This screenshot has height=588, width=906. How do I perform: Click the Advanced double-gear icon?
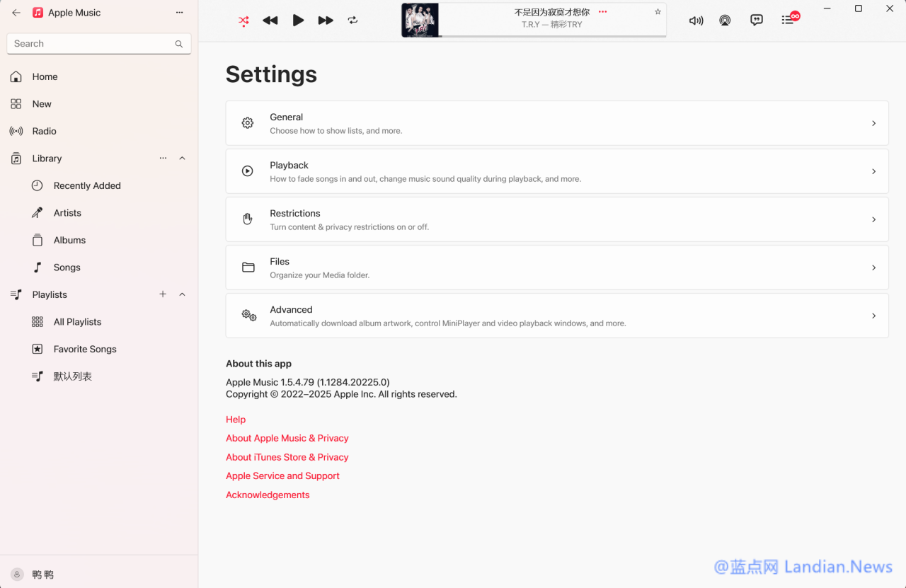pyautogui.click(x=248, y=316)
